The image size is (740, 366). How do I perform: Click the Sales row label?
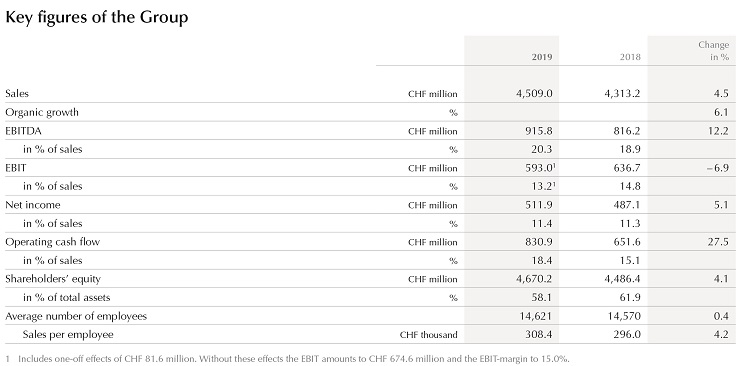[x=17, y=93]
